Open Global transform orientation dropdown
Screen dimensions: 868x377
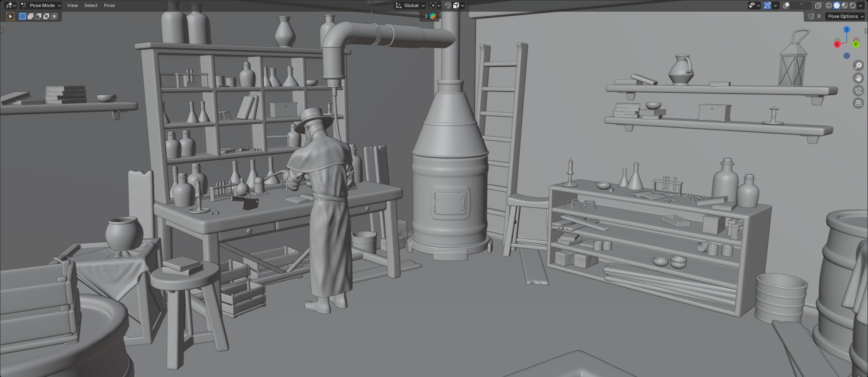click(410, 5)
